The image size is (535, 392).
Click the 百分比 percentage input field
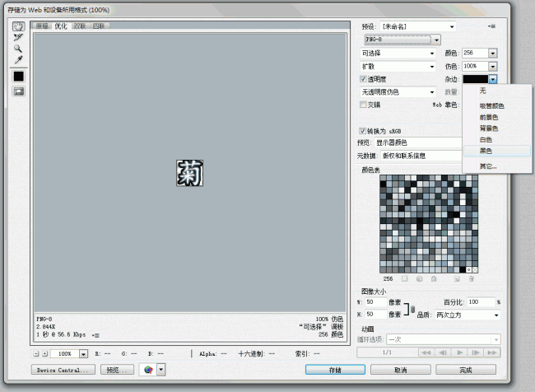tap(481, 302)
